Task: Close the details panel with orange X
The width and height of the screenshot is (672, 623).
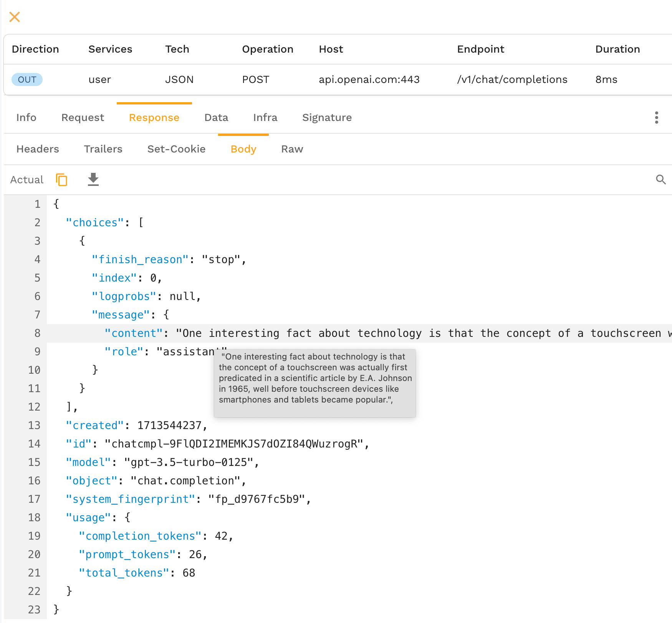Action: pos(15,17)
